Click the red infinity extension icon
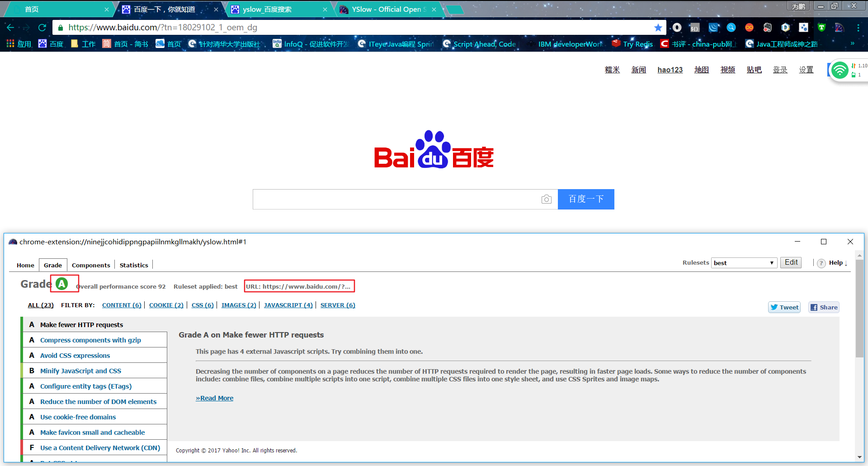The image size is (868, 466). (x=749, y=28)
